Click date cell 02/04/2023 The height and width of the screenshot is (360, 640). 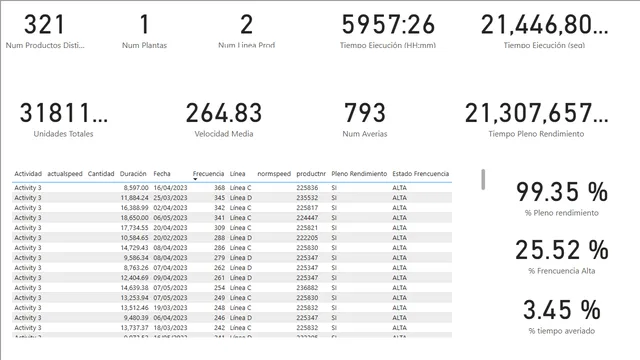point(170,208)
